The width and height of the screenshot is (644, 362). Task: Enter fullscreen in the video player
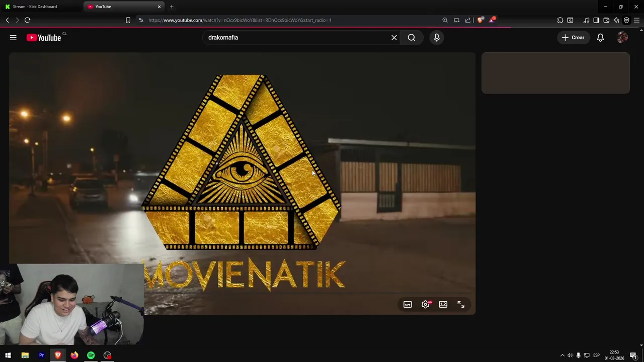click(461, 305)
